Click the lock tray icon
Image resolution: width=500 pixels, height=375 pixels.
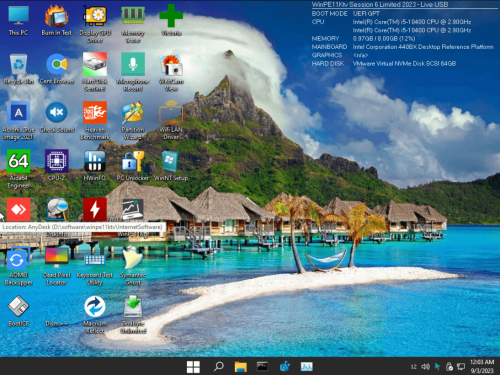pos(449,367)
